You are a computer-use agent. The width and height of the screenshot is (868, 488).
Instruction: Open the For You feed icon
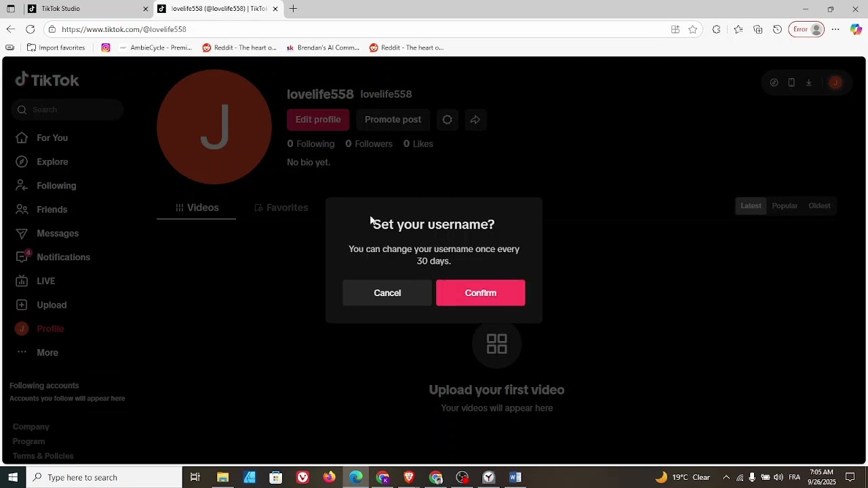[x=22, y=138]
